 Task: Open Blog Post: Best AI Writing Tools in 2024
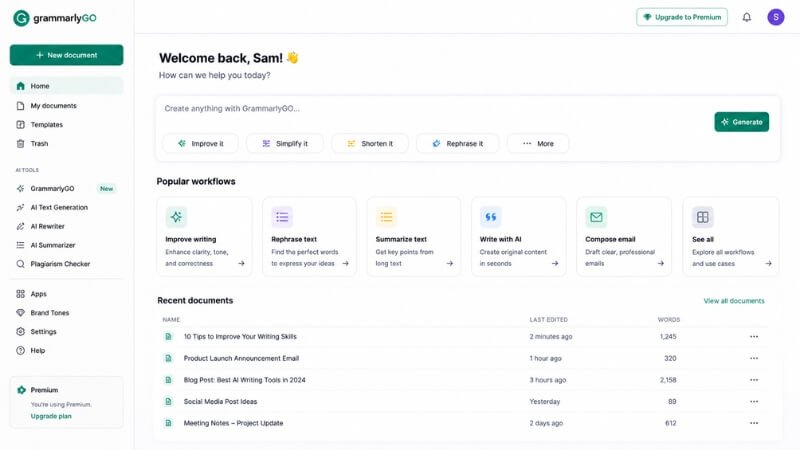click(x=244, y=380)
